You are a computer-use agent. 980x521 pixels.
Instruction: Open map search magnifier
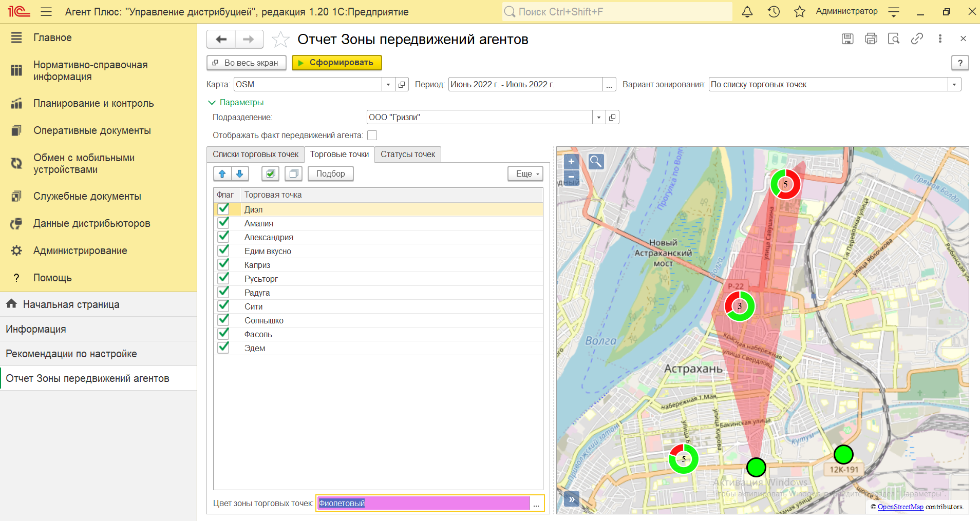tap(596, 162)
